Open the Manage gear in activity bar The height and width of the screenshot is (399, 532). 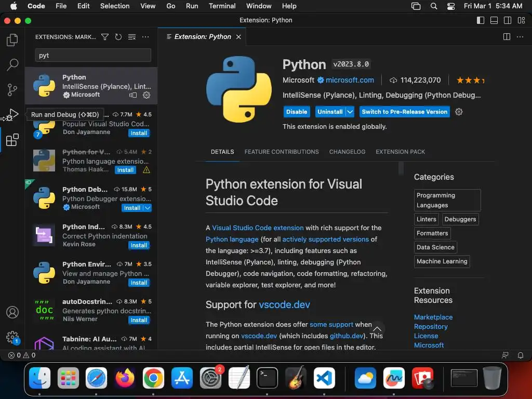12,337
